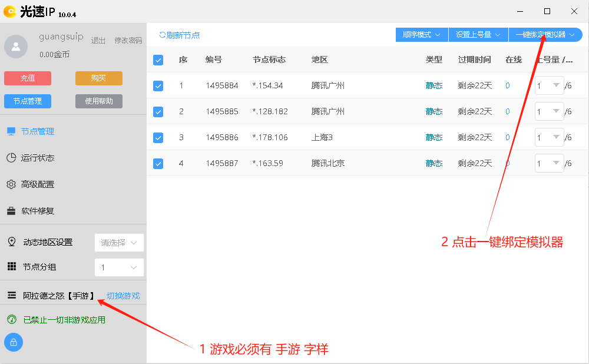Click the running status pie icon
Viewport: 589px width, 364px height.
tap(11, 158)
